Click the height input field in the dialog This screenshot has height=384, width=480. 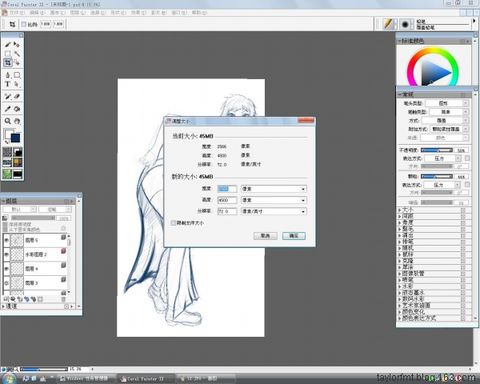[227, 200]
